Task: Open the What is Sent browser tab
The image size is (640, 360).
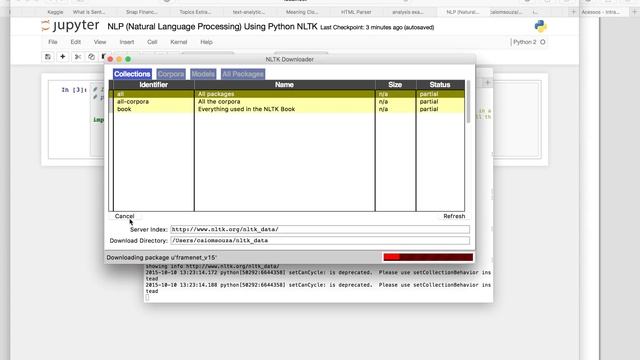Action: coord(89,12)
